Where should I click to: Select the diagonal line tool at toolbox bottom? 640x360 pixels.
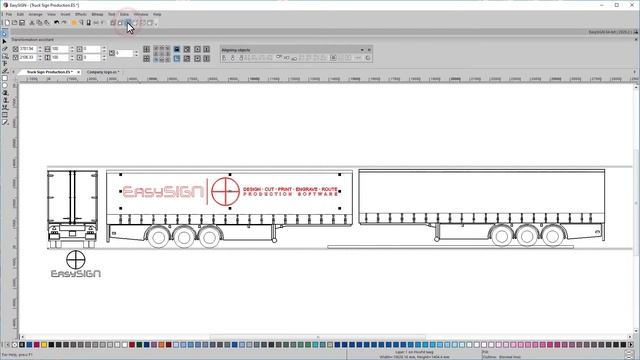[4, 122]
